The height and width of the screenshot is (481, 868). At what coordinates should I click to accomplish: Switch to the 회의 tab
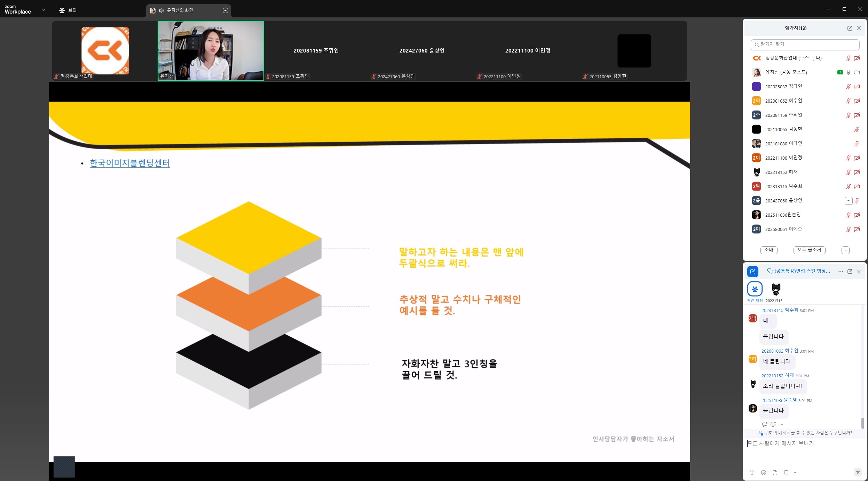(68, 10)
